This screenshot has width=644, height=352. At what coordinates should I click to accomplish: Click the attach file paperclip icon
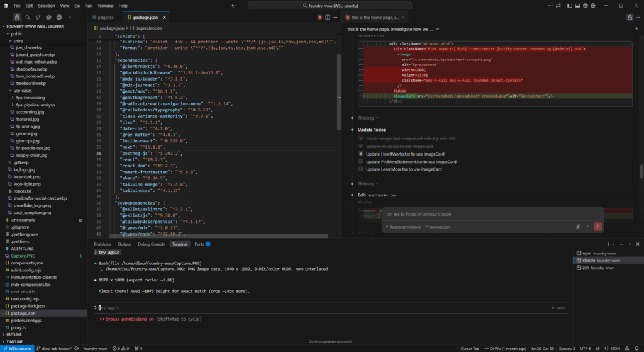tap(578, 227)
